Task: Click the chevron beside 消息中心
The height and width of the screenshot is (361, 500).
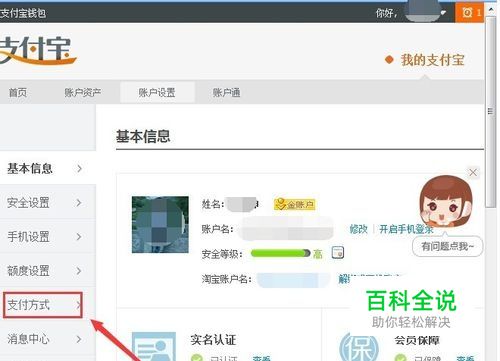Action: coord(79,339)
